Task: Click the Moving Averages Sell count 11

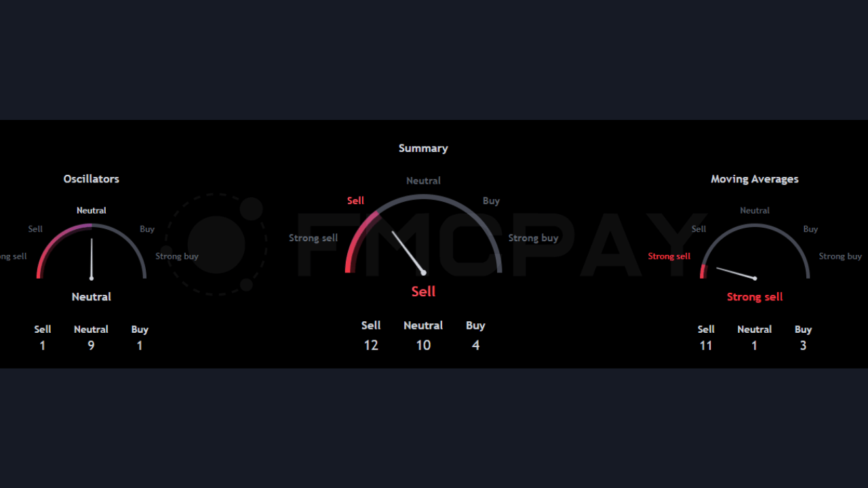Action: 706,346
